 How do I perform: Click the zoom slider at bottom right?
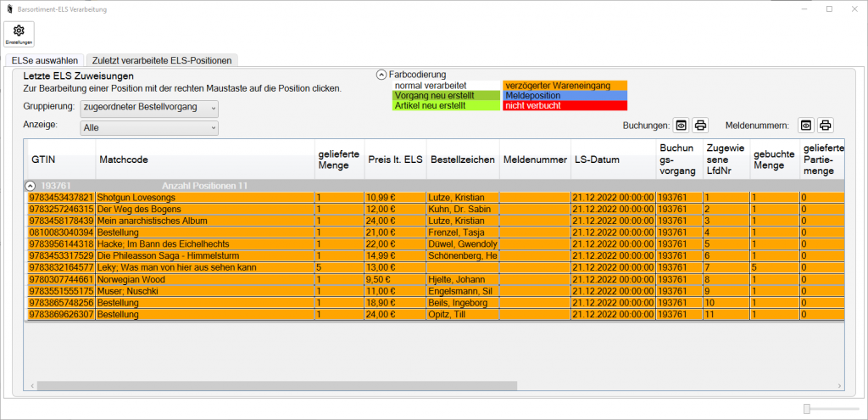coord(808,409)
